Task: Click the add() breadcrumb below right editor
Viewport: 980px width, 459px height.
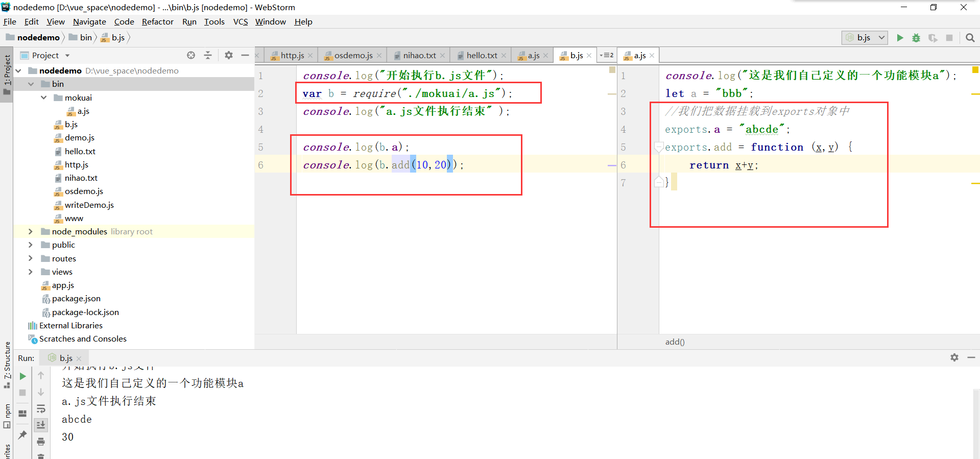Action: [x=675, y=342]
